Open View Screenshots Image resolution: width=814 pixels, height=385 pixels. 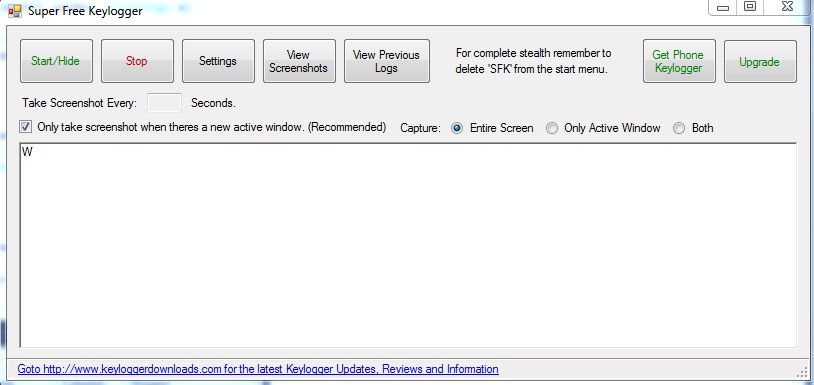coord(299,61)
